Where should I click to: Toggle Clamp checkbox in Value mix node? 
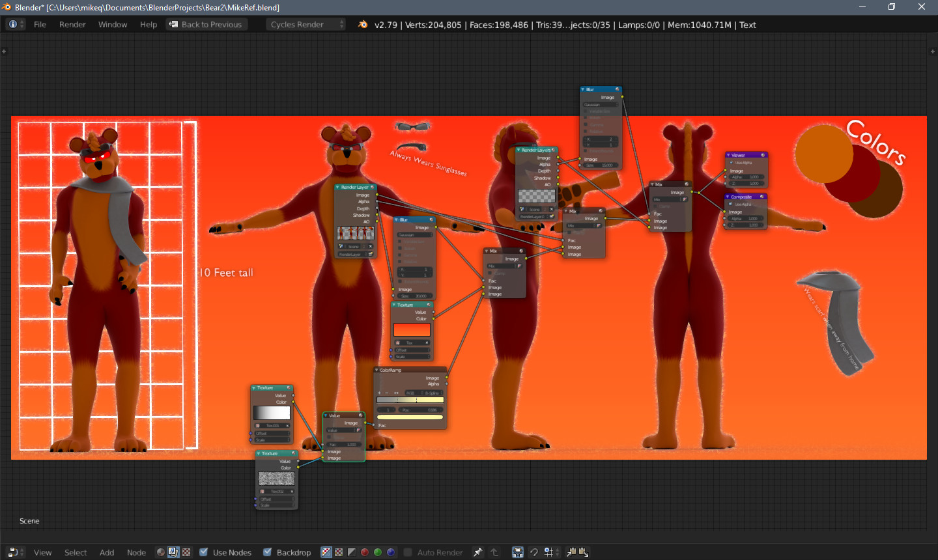tap(330, 437)
